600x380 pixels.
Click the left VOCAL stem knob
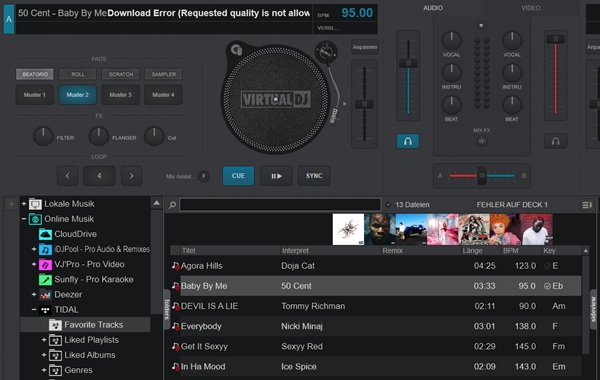(x=452, y=41)
